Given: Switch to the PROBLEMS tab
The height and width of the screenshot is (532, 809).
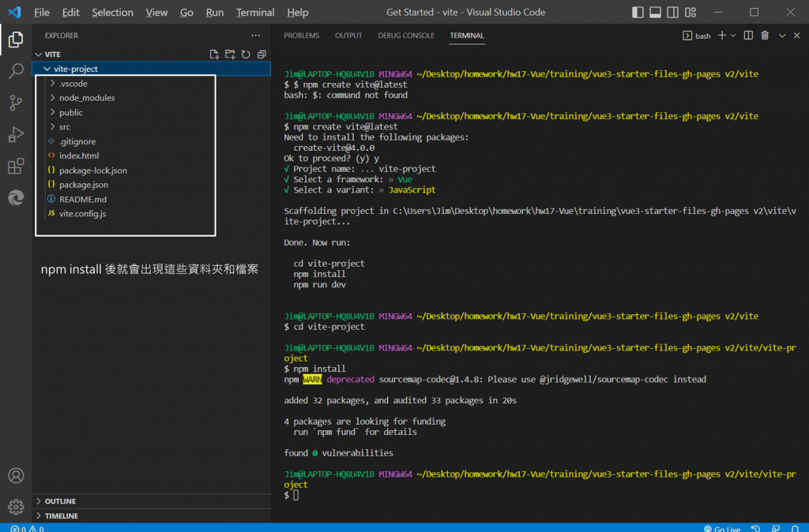Looking at the screenshot, I should pos(301,36).
